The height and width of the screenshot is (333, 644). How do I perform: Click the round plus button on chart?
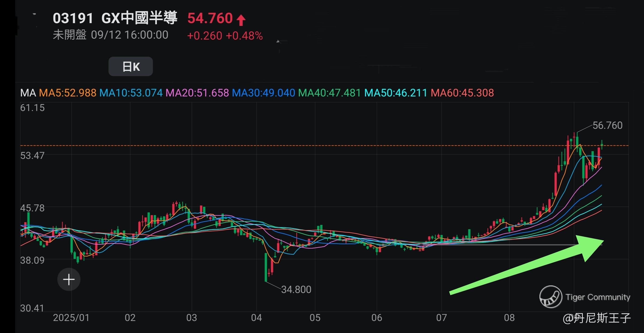pos(69,279)
